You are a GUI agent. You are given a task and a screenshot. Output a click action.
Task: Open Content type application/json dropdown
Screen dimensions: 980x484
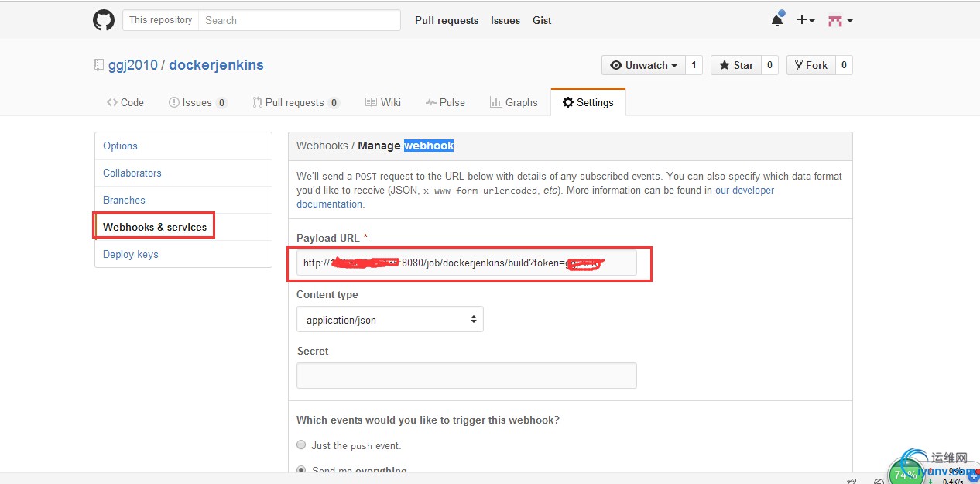point(390,320)
